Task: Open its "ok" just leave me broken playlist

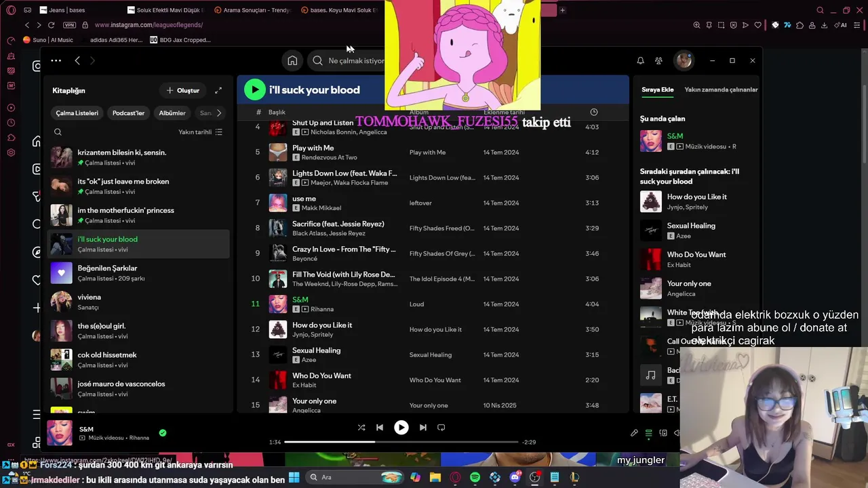Action: 139,186
